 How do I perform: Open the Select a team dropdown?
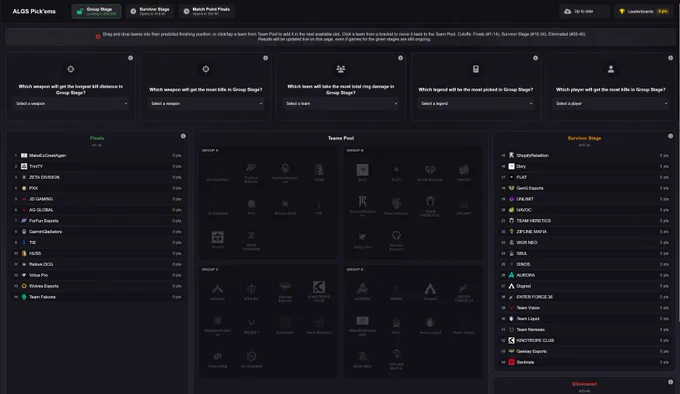tap(341, 104)
